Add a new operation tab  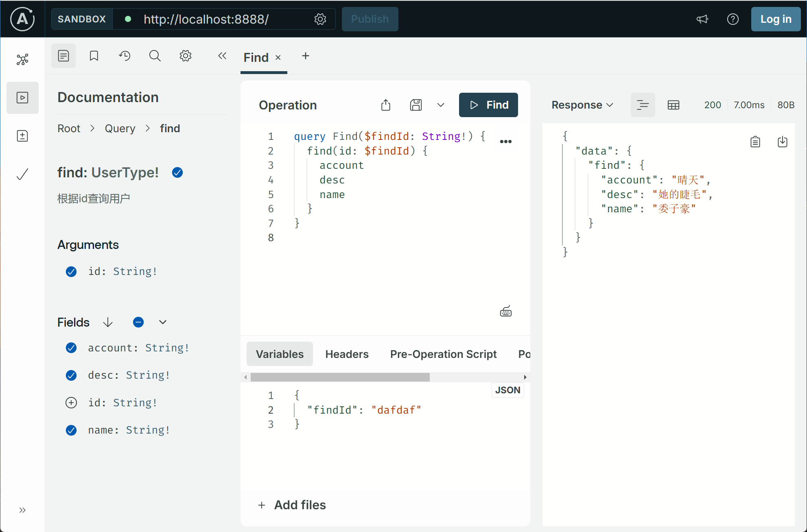pos(306,56)
